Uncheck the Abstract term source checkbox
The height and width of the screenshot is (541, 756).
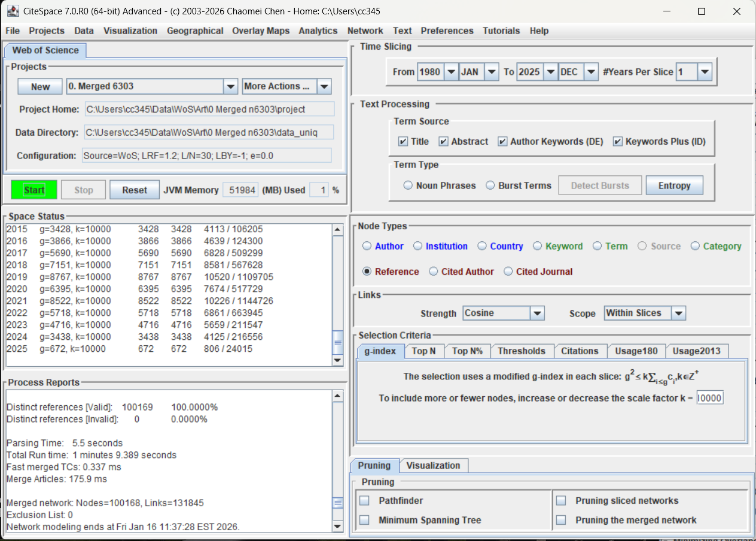point(444,142)
